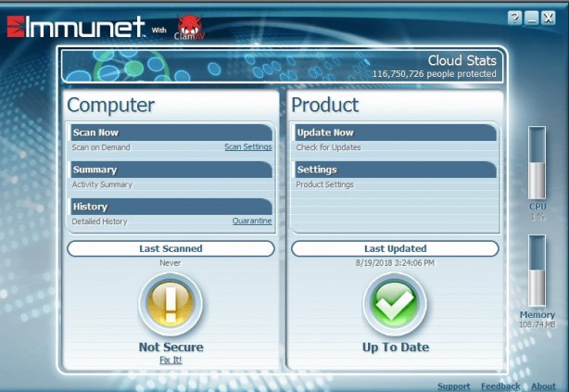Click the Fix It! link
Screen dimensions: 569x392
[171, 360]
